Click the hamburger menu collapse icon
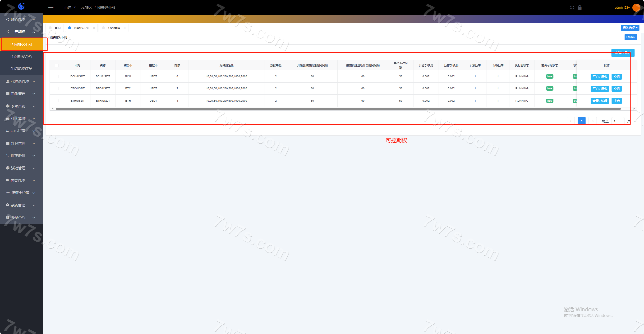644x334 pixels. click(51, 7)
